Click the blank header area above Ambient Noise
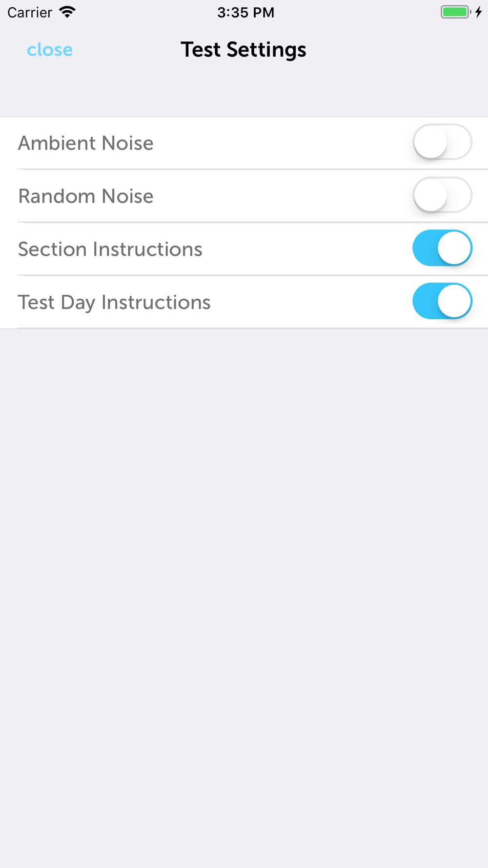488x868 pixels. [x=244, y=95]
